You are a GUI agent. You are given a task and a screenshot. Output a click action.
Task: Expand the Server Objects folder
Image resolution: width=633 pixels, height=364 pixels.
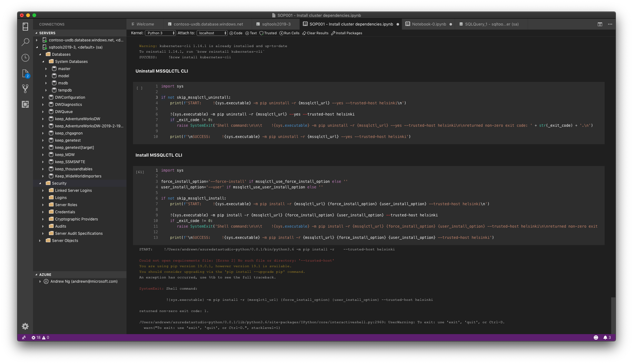40,241
